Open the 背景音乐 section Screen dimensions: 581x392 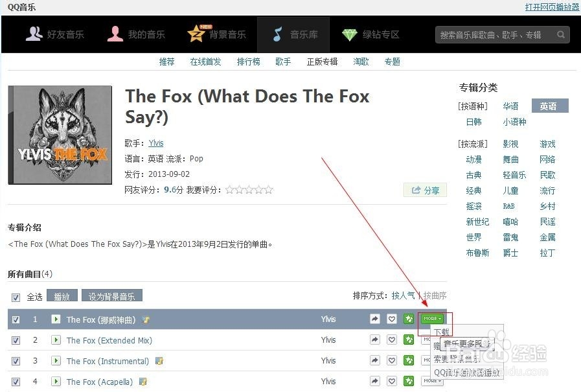coord(217,34)
